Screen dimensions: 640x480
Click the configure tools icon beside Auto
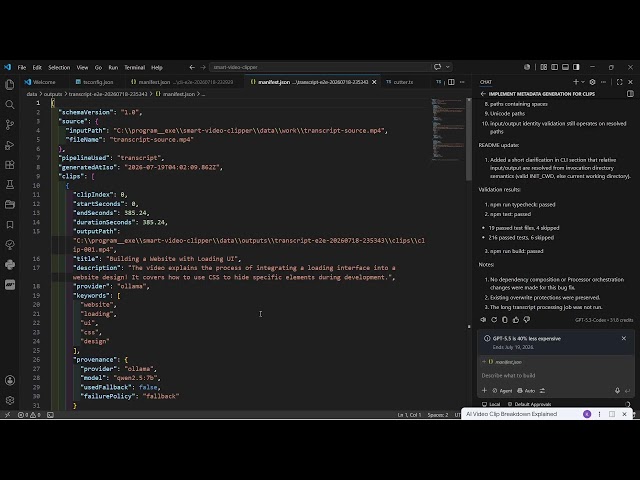pyautogui.click(x=542, y=391)
